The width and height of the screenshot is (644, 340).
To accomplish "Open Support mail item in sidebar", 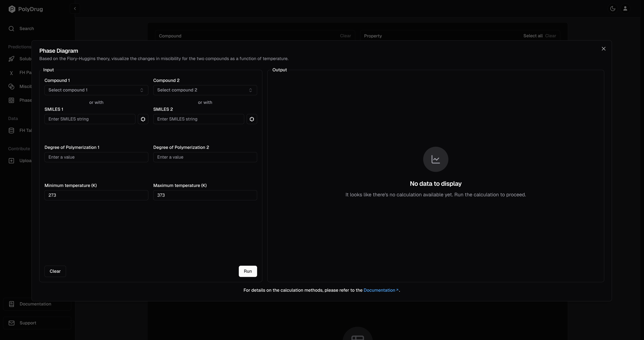I will [x=28, y=323].
